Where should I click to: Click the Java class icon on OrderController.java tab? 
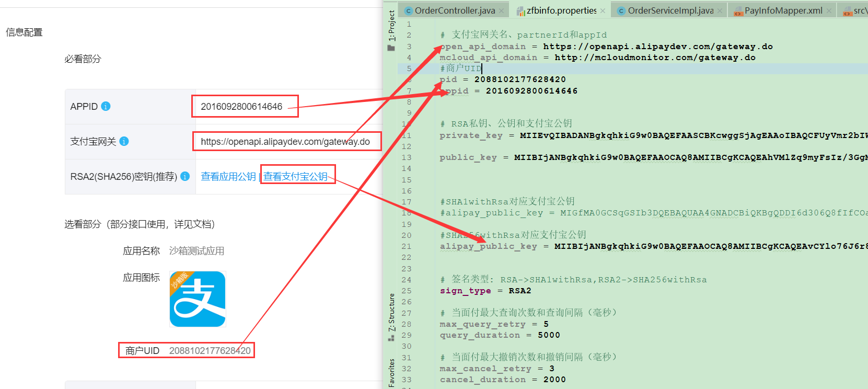point(409,11)
